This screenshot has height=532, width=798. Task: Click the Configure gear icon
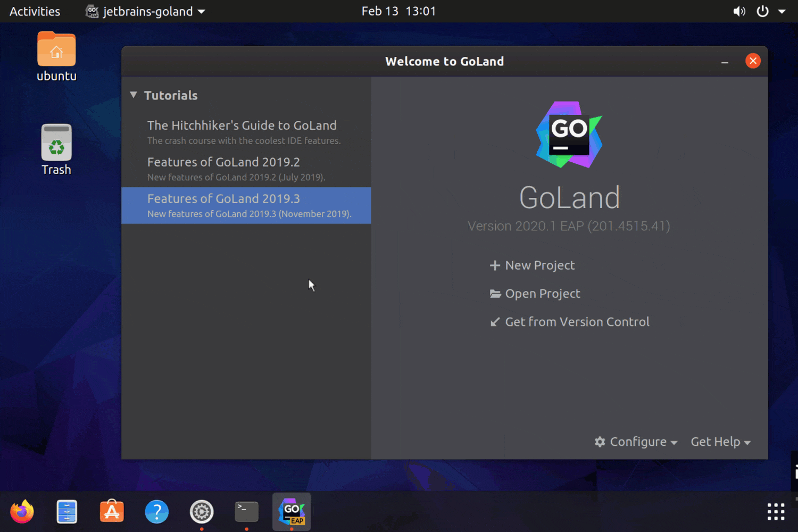(600, 442)
